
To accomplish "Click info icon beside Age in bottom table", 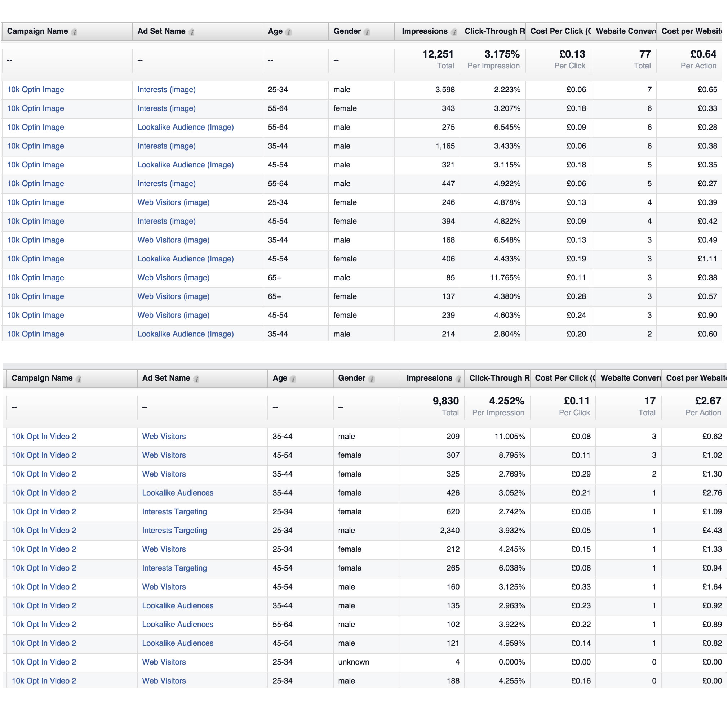I will (x=293, y=379).
